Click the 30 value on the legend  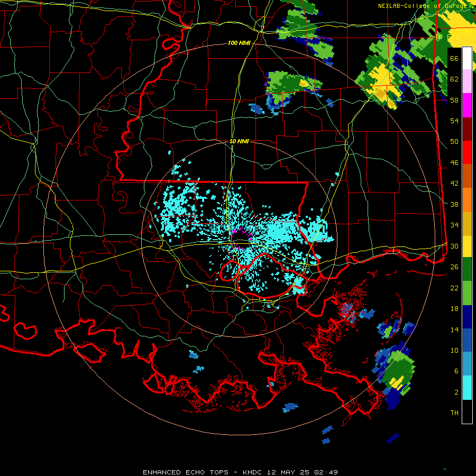coord(454,246)
